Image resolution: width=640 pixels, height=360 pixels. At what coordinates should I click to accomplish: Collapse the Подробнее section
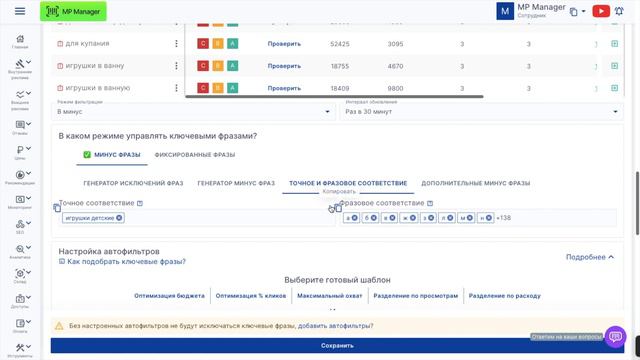coord(590,257)
